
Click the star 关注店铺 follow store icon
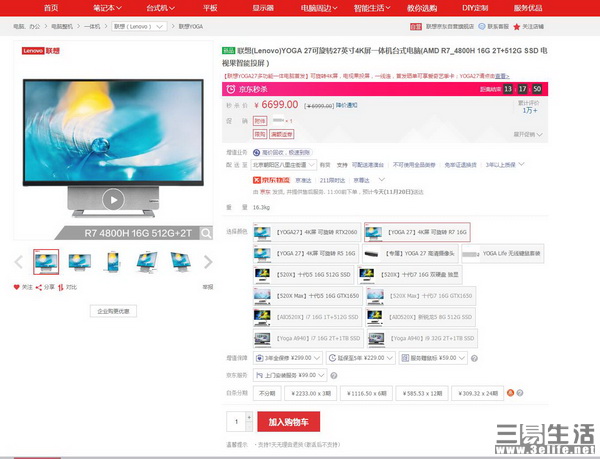pyautogui.click(x=517, y=26)
